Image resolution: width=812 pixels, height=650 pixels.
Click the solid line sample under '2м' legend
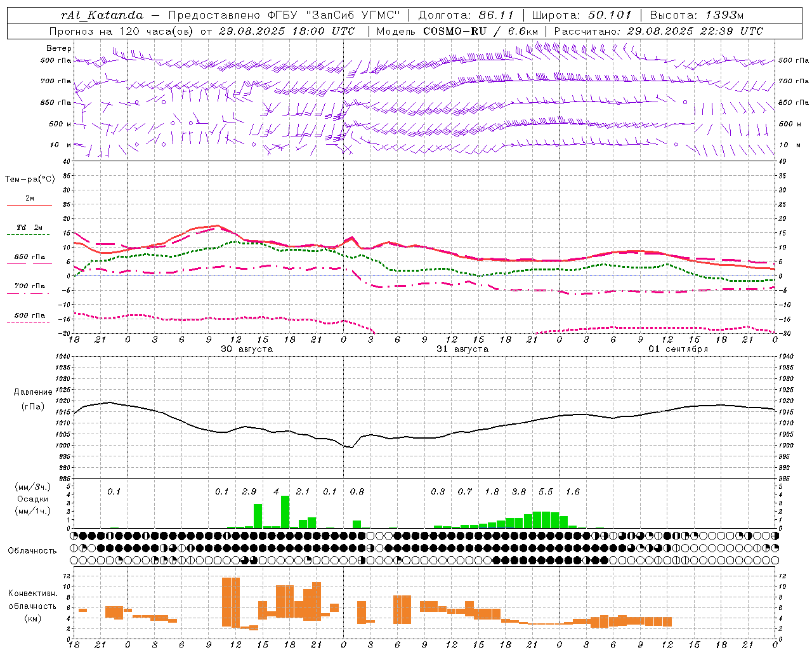[x=29, y=206]
